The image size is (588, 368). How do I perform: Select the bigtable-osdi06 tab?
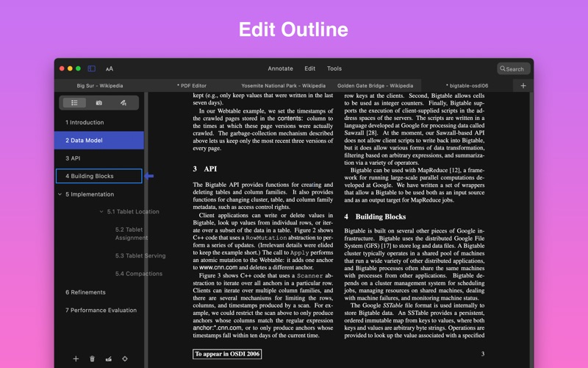467,85
